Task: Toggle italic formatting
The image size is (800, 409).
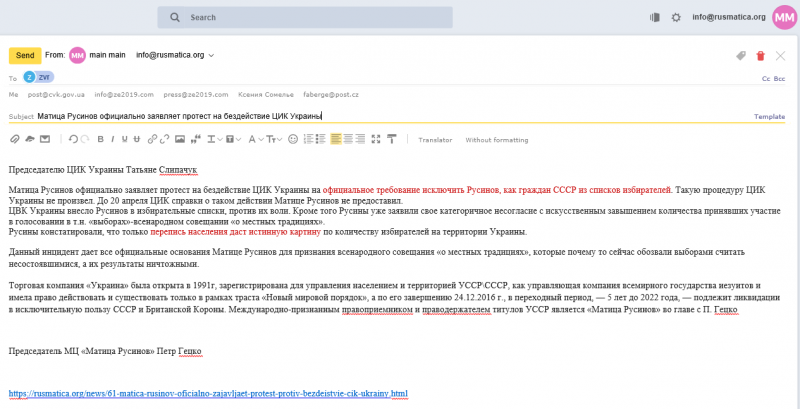Action: pyautogui.click(x=112, y=139)
